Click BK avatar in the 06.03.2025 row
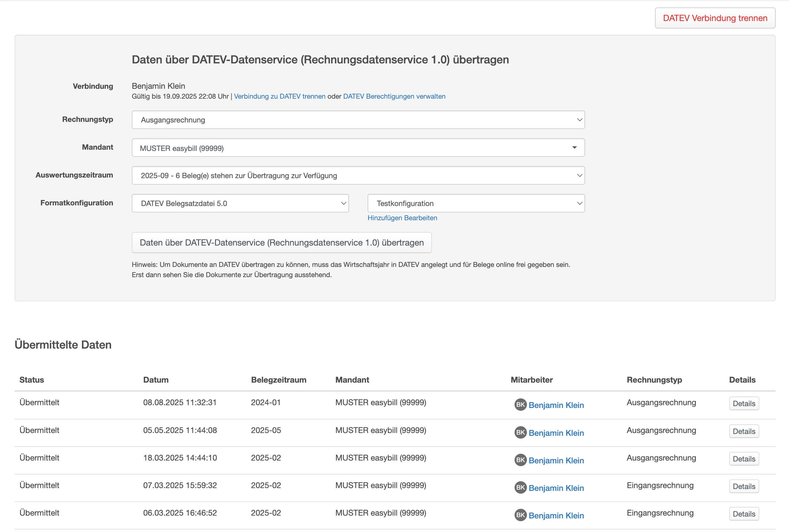Viewport: 789px width, 532px height. 520,515
